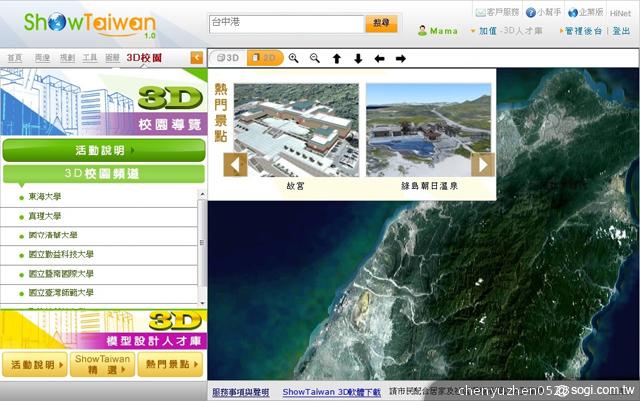Open the 工具 tab
Viewport: 640px width, 401px height.
(x=90, y=59)
